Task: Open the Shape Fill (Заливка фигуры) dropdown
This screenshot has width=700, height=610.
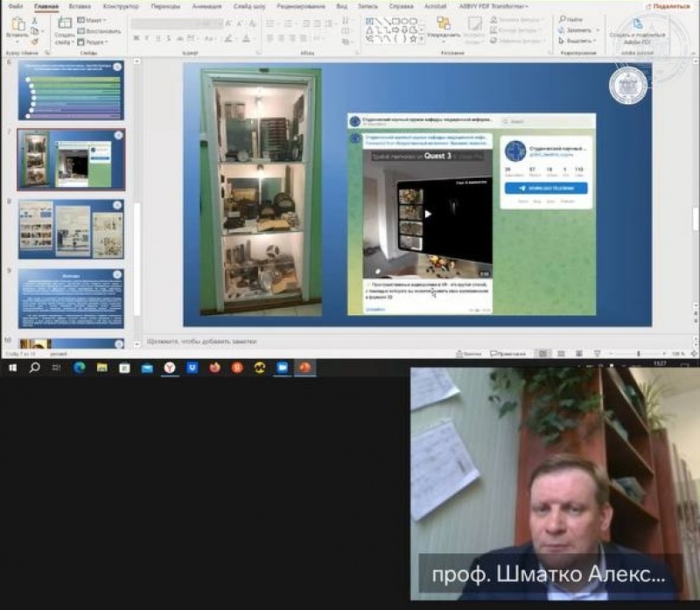Action: 517,19
